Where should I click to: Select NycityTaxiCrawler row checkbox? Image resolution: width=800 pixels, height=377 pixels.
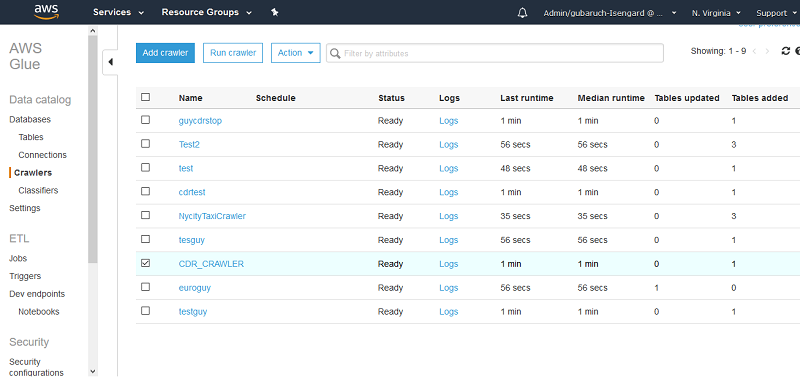tap(145, 215)
